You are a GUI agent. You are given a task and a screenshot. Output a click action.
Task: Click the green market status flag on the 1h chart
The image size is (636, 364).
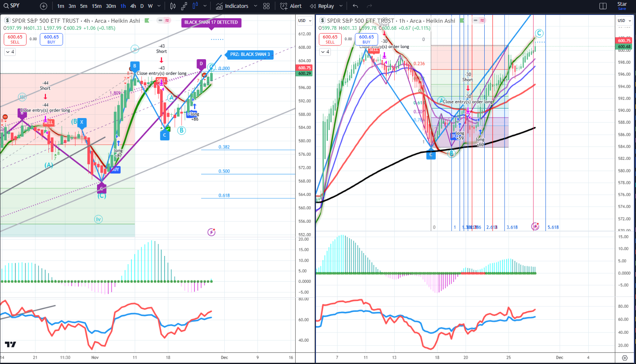pos(462,20)
